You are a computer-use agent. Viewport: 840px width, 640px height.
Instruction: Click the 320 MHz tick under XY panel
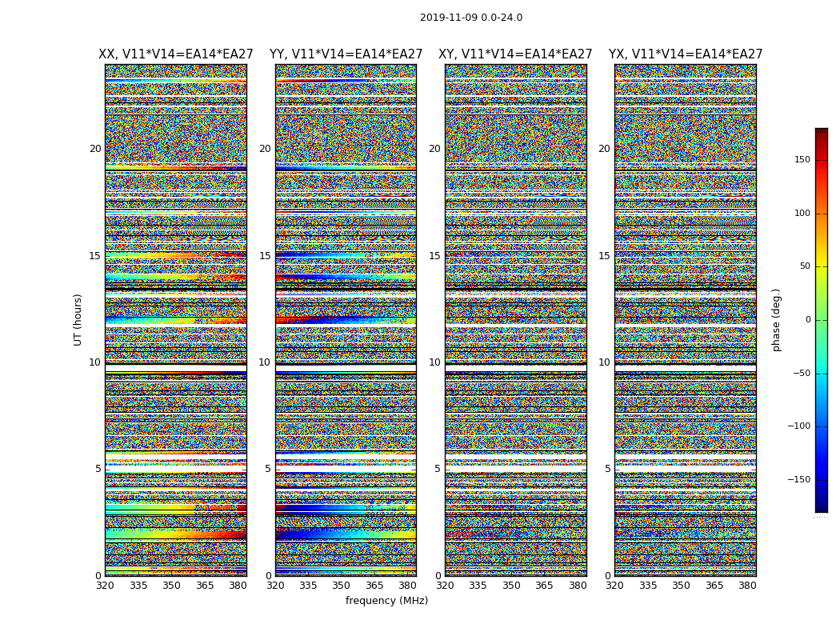coord(445,586)
